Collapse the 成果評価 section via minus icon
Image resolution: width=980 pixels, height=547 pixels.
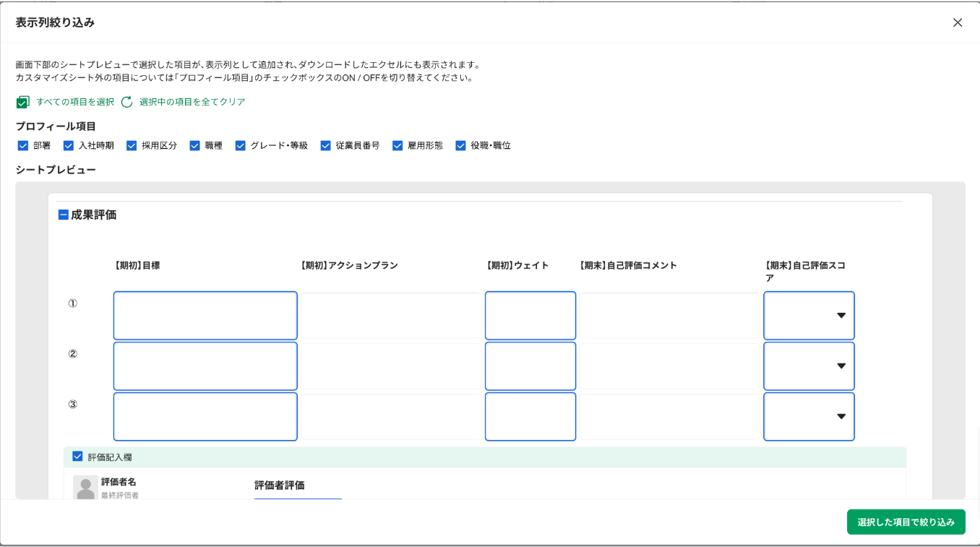tap(62, 214)
